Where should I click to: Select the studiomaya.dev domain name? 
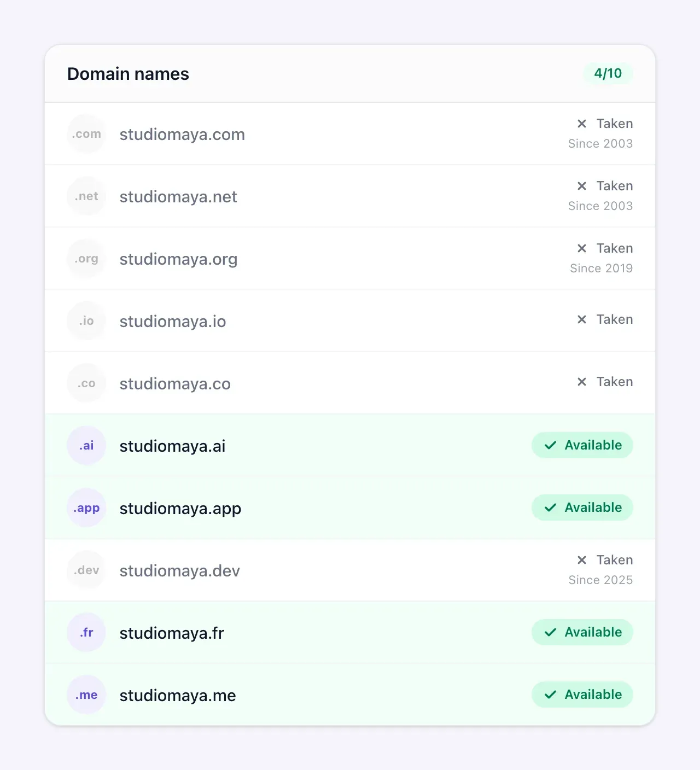click(x=180, y=571)
